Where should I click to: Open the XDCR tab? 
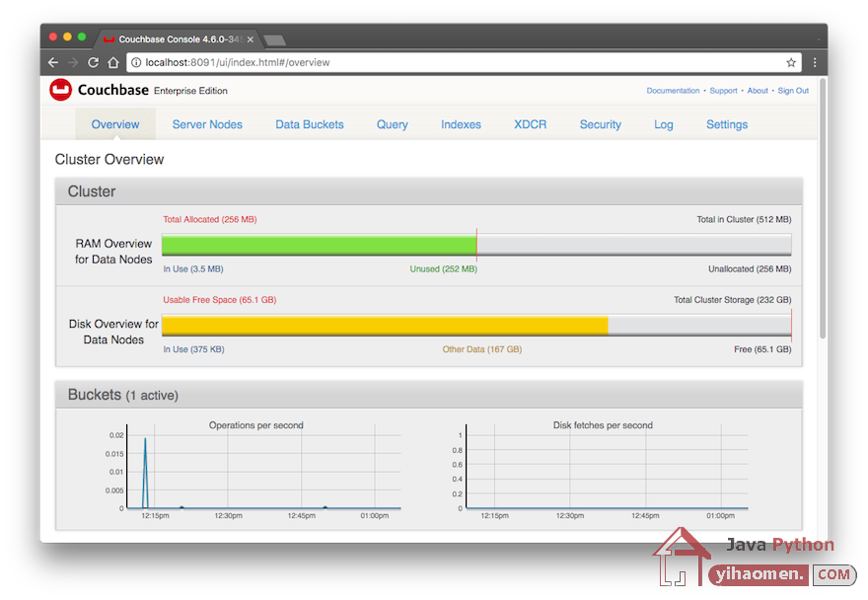click(x=530, y=124)
